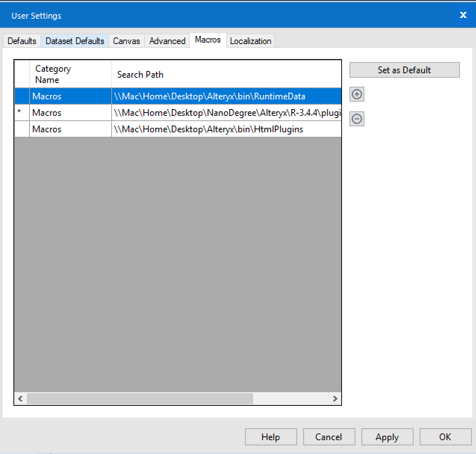Viewport: 476px width, 454px height.
Task: Open the Advanced tab
Action: [x=167, y=41]
